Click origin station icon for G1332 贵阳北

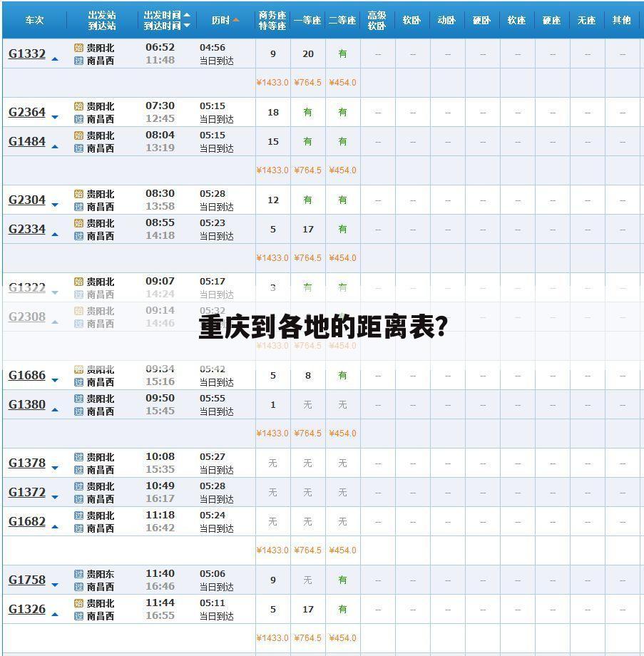point(78,48)
